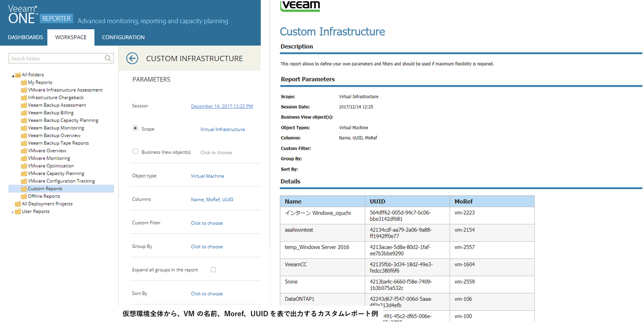Click the DataONTAP1 name cell
The image size is (644, 325).
(323, 302)
